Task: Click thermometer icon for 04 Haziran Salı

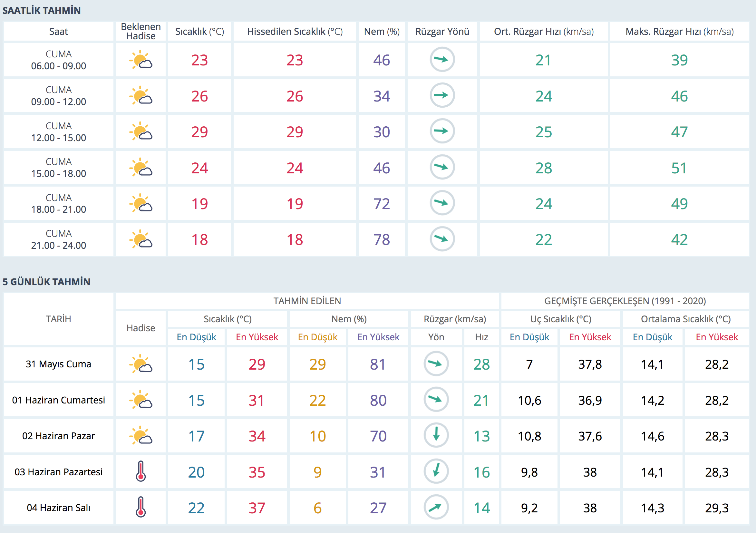Action: point(141,507)
